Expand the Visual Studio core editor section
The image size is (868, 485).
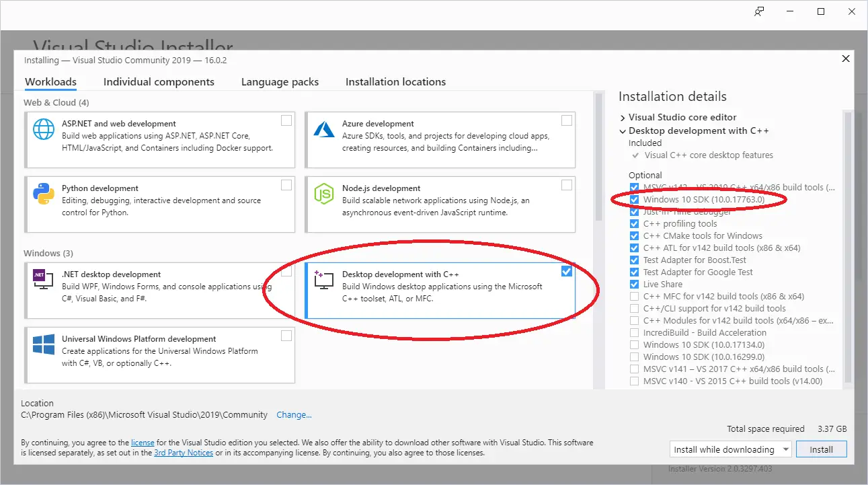[x=623, y=117]
